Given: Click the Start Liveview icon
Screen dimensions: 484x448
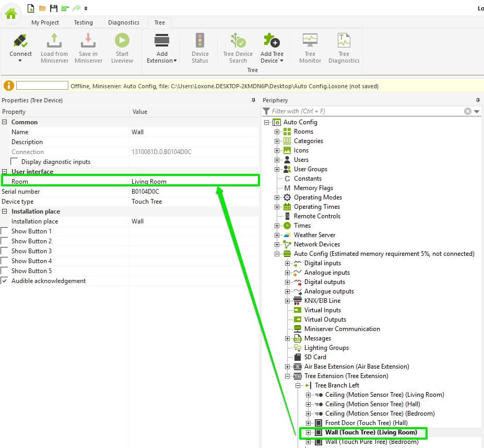Looking at the screenshot, I should tap(122, 42).
